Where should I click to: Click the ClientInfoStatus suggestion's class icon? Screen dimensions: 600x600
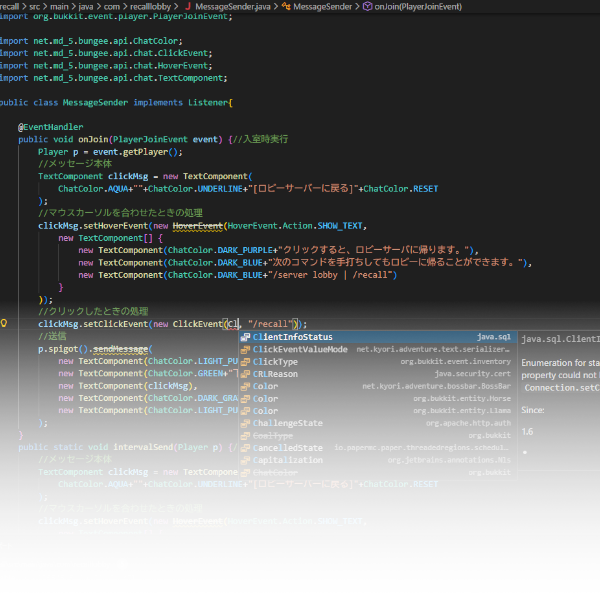pos(245,337)
